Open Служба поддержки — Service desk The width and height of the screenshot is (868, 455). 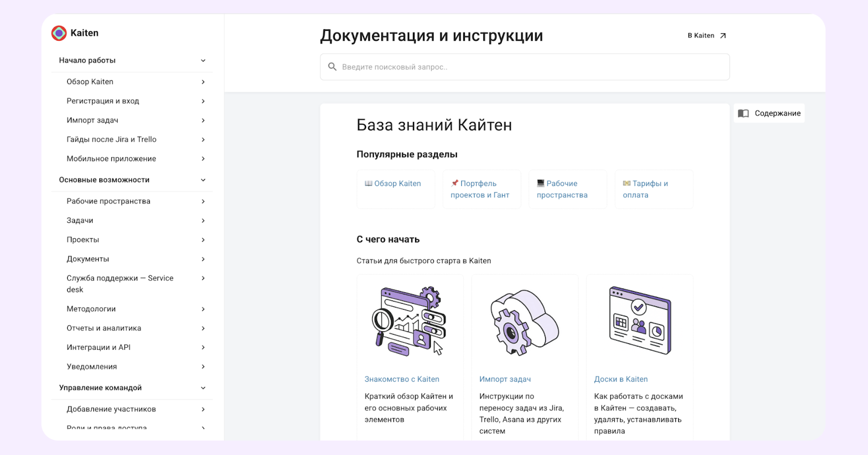(x=120, y=284)
